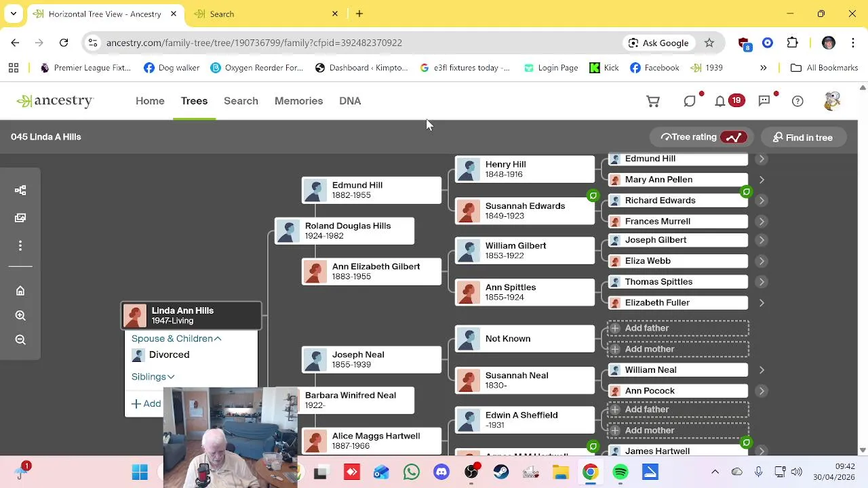Image resolution: width=868 pixels, height=488 pixels.
Task: Open WhatsApp from the taskbar
Action: point(412,472)
